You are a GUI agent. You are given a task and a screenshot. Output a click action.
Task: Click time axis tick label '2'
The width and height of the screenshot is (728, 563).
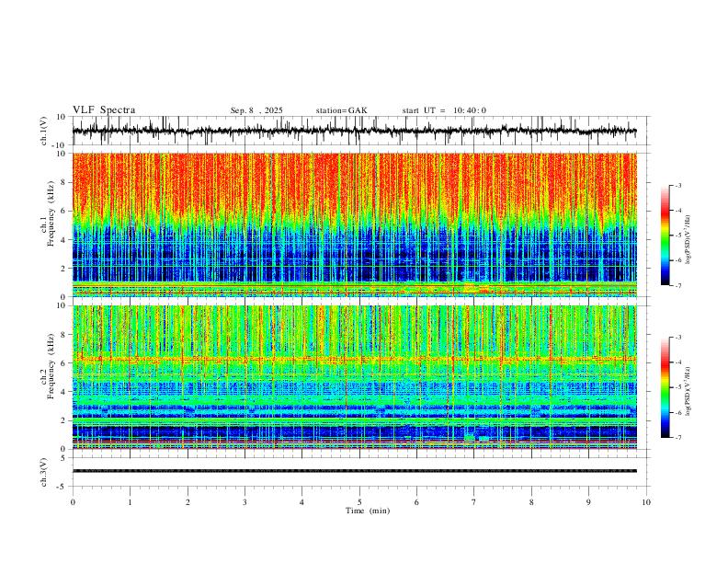click(188, 502)
